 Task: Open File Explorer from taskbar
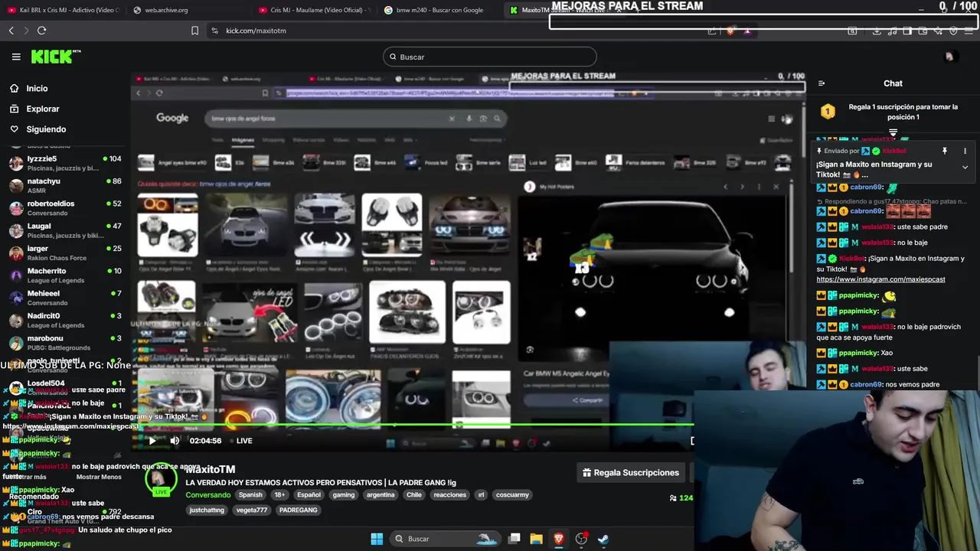pos(536,539)
